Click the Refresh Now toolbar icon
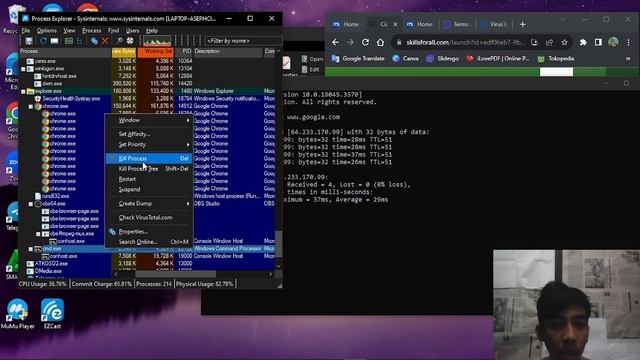This screenshot has width=640, height=360. pyautogui.click(x=43, y=41)
